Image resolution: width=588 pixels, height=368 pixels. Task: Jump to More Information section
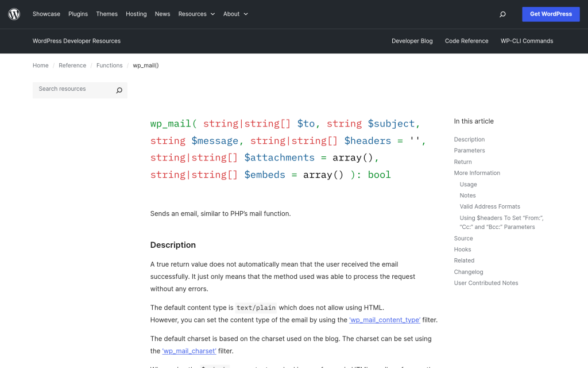point(477,173)
